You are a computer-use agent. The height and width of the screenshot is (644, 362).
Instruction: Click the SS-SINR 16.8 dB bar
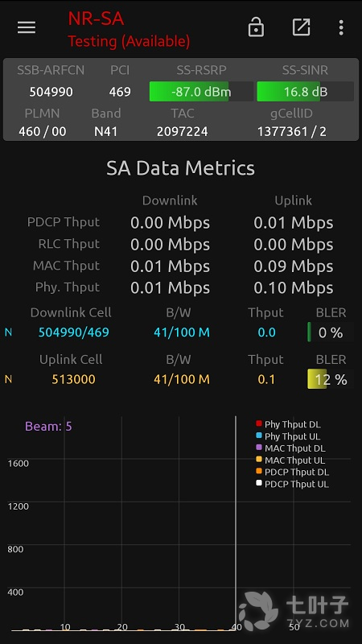coord(306,91)
